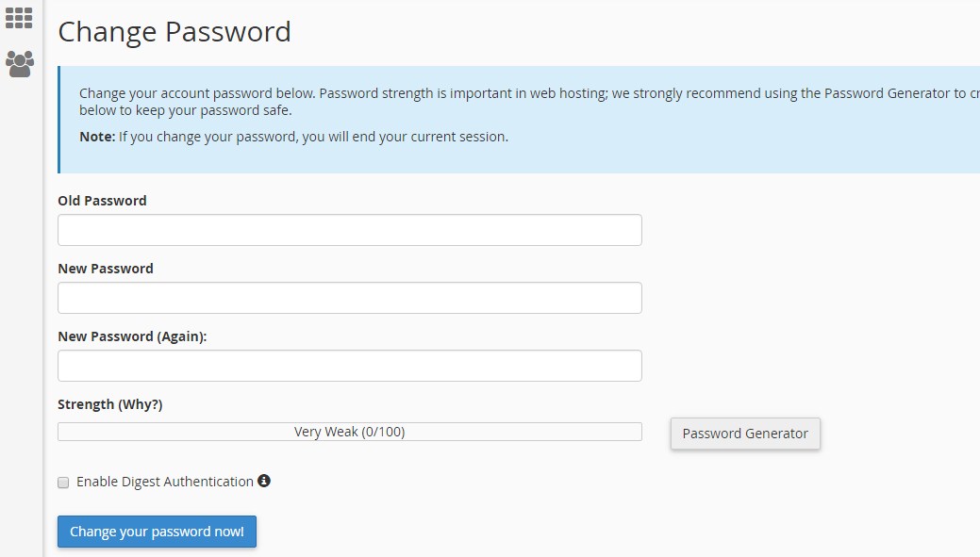Open the cPanel Tools grid icon in sidebar

click(x=19, y=17)
